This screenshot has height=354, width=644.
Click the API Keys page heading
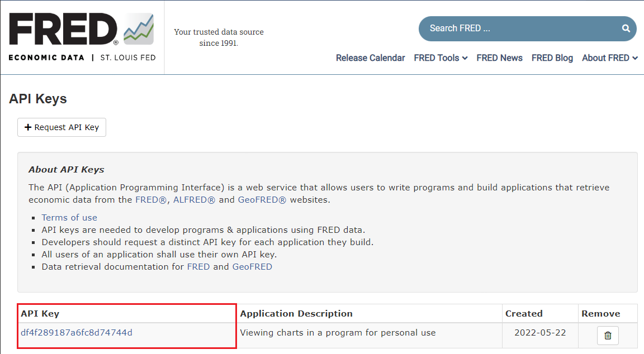point(38,99)
